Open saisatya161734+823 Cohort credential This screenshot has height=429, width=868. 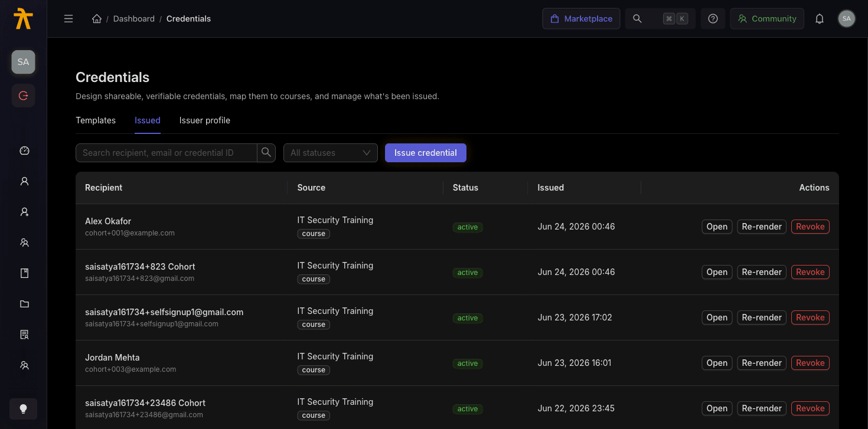click(x=717, y=272)
